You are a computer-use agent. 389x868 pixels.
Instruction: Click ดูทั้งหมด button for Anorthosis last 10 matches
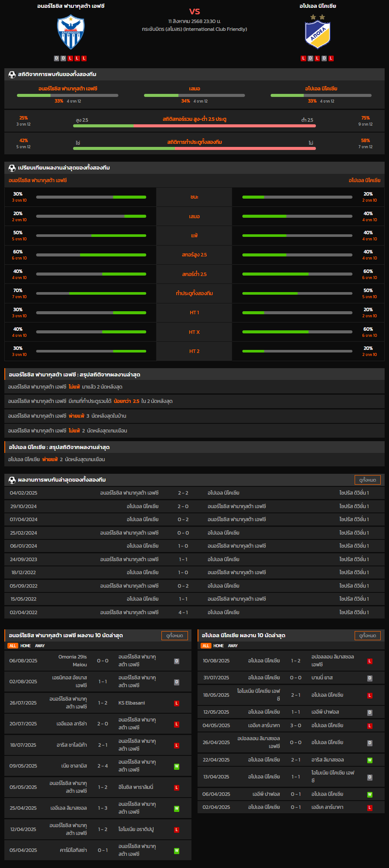[x=175, y=635]
